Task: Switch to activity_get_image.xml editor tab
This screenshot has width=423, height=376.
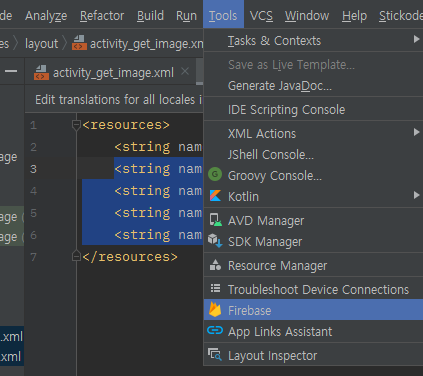Action: click(112, 72)
